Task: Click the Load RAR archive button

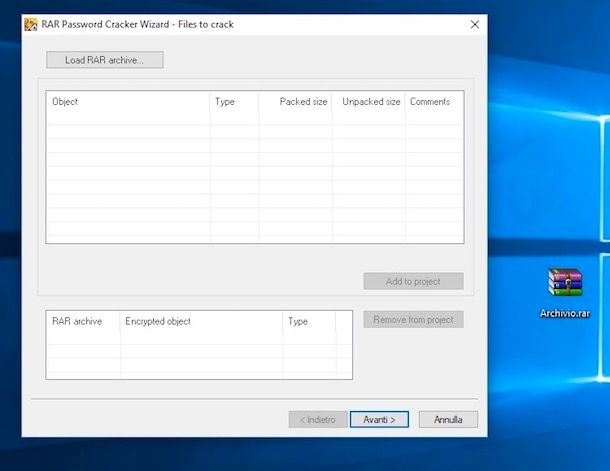Action: [x=105, y=60]
